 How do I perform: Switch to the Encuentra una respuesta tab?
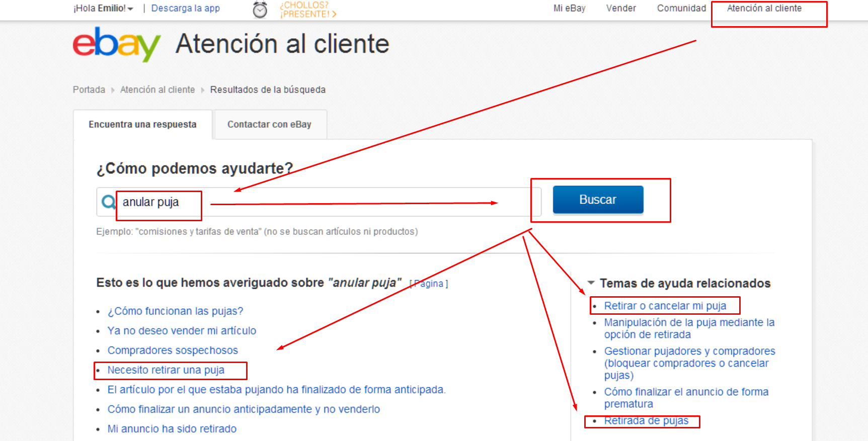pos(142,124)
